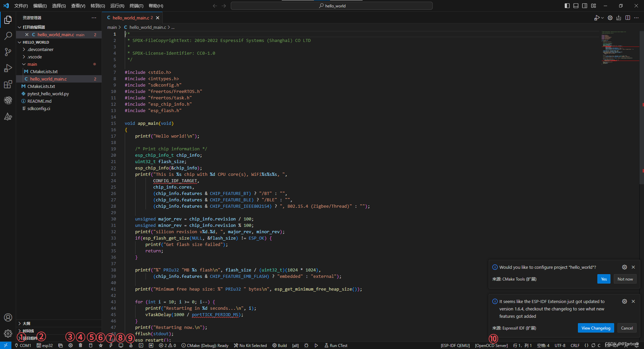Open remote window button in status bar
Viewport: 644px width, 349px height.
click(6, 345)
